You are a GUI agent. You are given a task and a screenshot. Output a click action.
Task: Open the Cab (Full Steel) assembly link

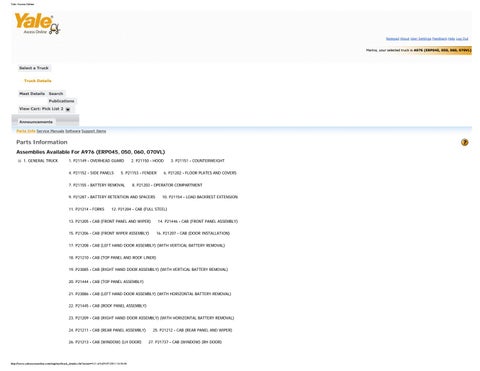click(x=139, y=209)
